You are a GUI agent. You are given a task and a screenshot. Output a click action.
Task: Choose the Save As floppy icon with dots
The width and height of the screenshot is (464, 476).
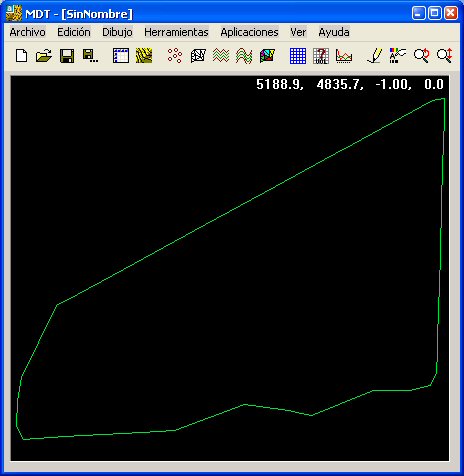(x=90, y=56)
